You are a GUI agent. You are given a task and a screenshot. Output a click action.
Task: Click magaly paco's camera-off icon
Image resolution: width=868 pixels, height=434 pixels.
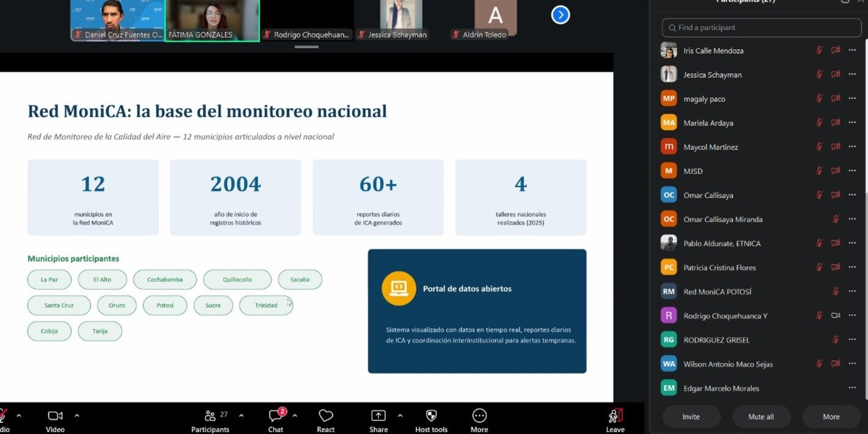pyautogui.click(x=836, y=98)
